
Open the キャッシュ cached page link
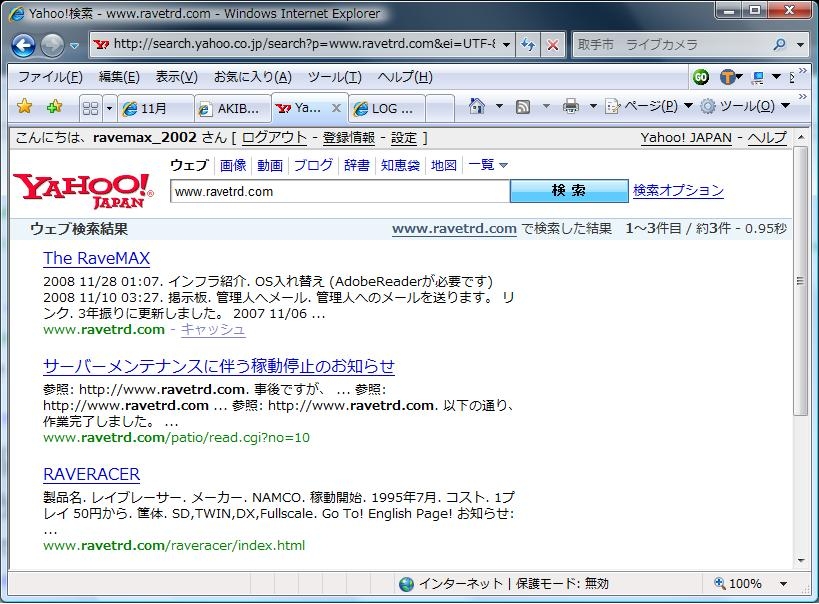213,329
